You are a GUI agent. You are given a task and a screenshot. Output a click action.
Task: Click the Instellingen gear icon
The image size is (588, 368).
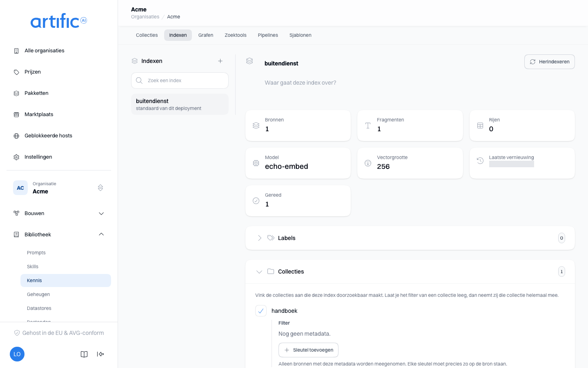[x=16, y=157]
